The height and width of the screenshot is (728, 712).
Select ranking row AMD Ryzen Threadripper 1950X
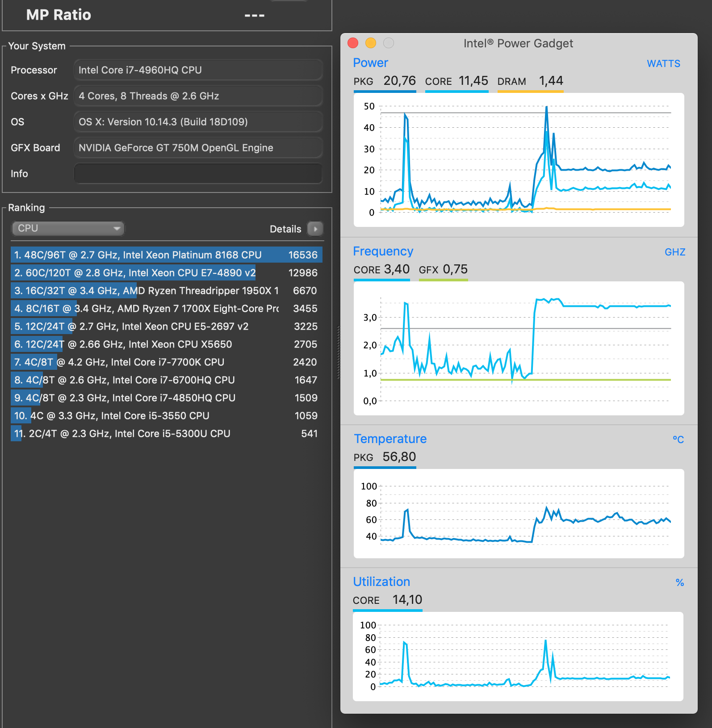coord(167,290)
